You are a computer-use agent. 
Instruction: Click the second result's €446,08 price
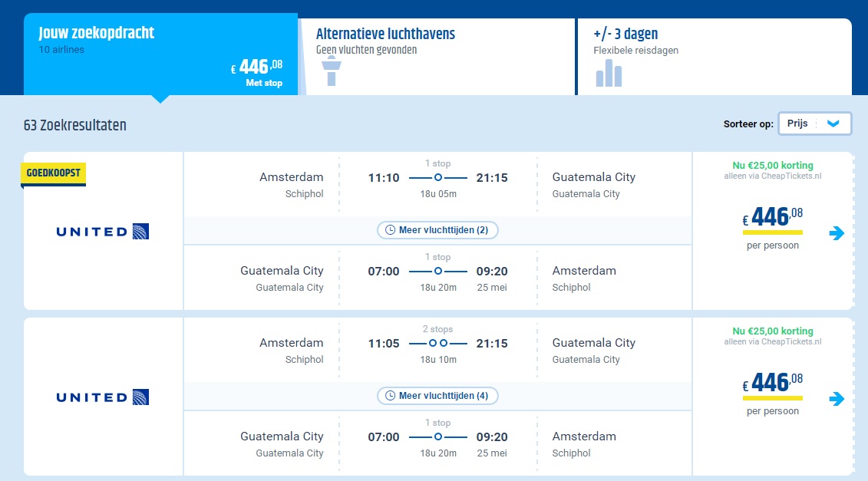(773, 382)
